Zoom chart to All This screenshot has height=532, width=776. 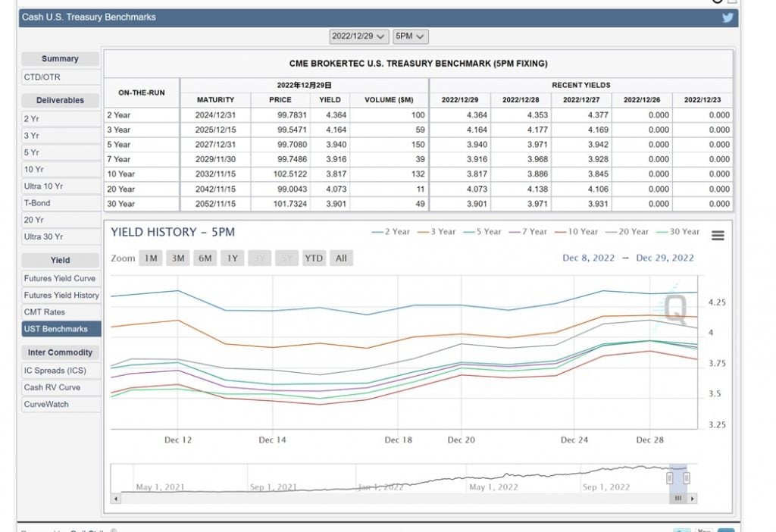coord(341,258)
